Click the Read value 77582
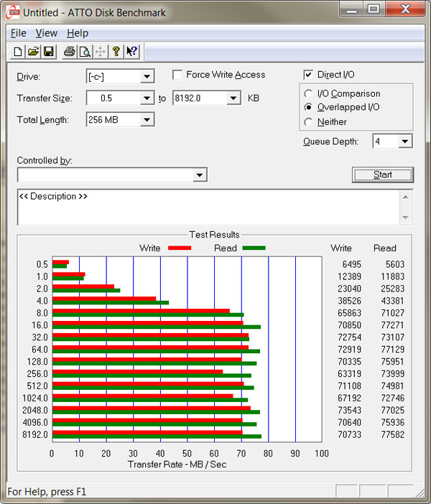Screen dimensions: 431x504 click(x=392, y=434)
